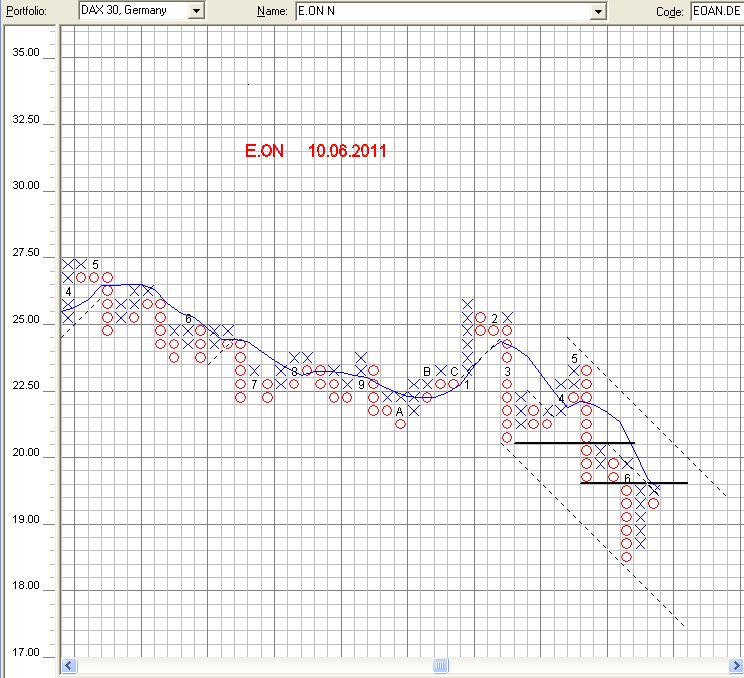Click the 18.00 price axis label
This screenshot has height=678, width=744.
click(x=26, y=585)
